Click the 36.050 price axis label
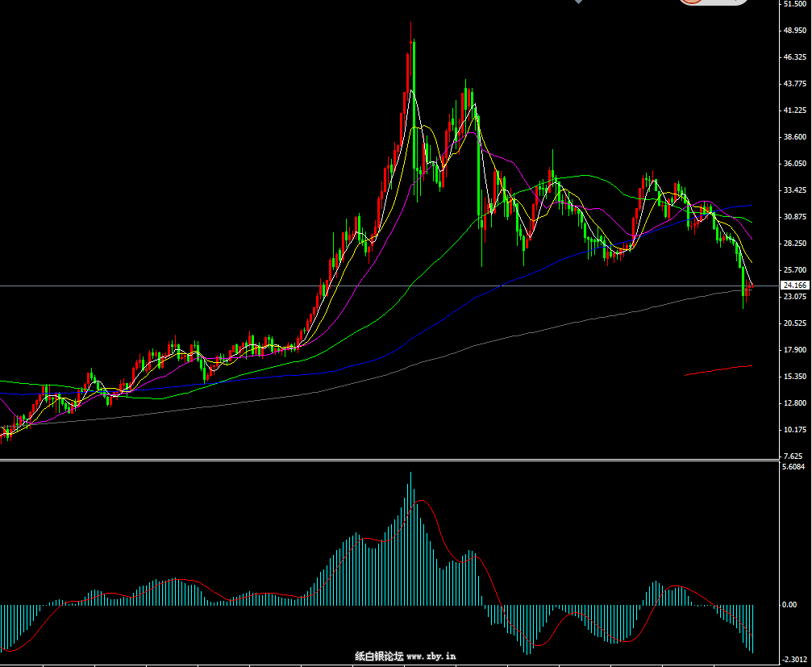Screen dimensions: 812x667 [794, 164]
